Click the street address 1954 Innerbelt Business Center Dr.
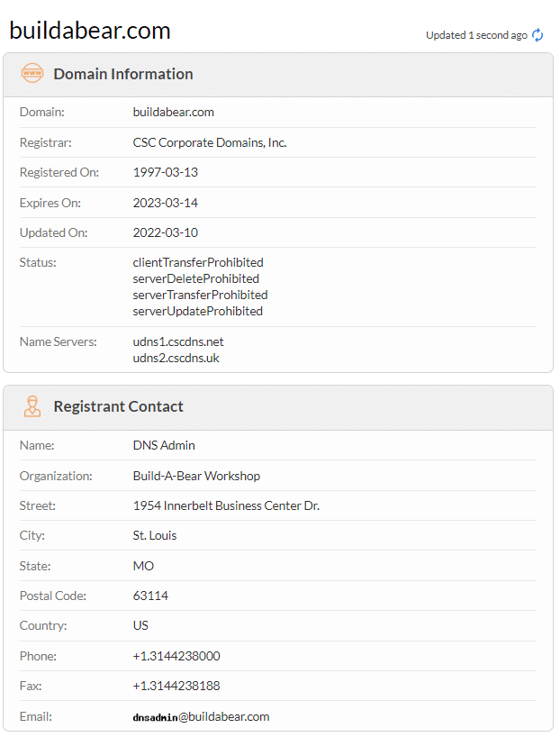Screen dimensions: 560x737 pyautogui.click(x=226, y=505)
